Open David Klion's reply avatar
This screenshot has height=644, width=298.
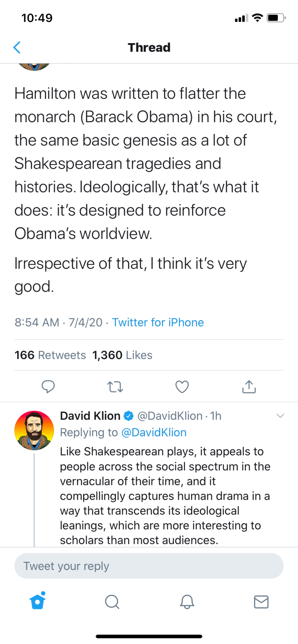[x=34, y=431]
